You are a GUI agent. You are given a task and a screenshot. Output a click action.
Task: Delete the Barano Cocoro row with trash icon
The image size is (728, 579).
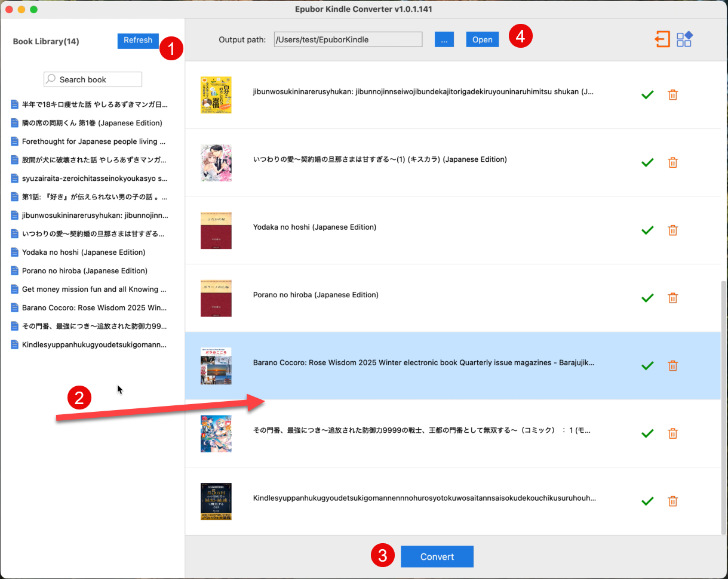pos(672,366)
